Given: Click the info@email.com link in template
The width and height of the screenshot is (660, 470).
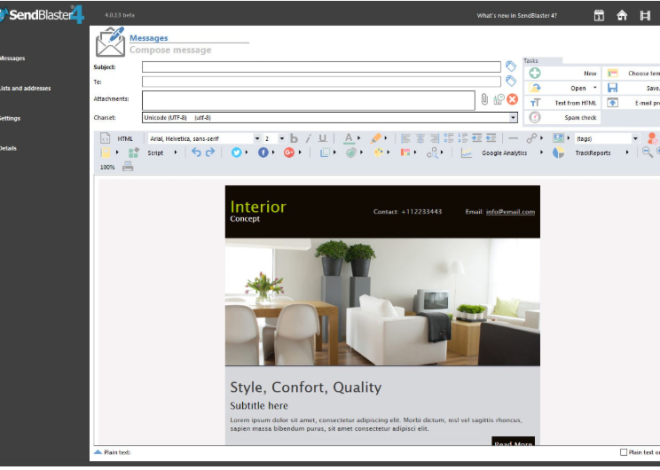Looking at the screenshot, I should (x=510, y=212).
